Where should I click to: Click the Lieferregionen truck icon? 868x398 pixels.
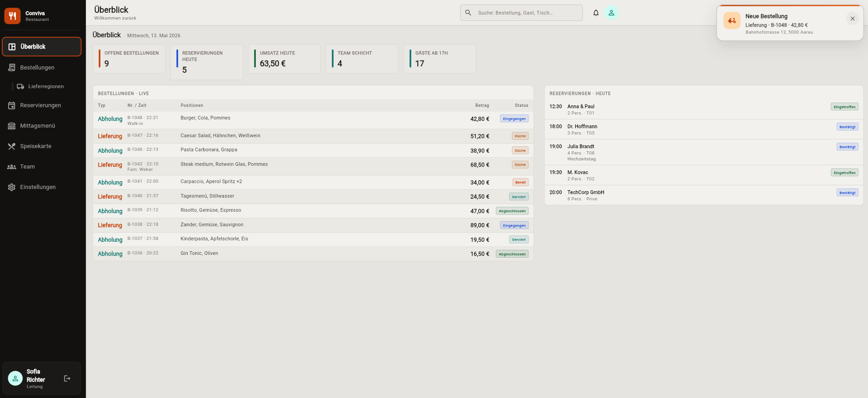tap(20, 86)
